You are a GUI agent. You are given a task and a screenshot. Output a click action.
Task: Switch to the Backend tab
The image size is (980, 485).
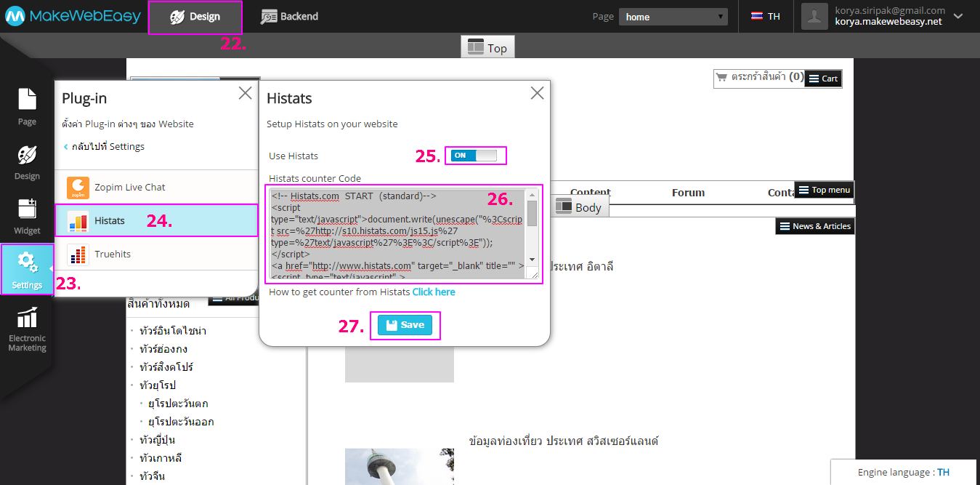(289, 17)
